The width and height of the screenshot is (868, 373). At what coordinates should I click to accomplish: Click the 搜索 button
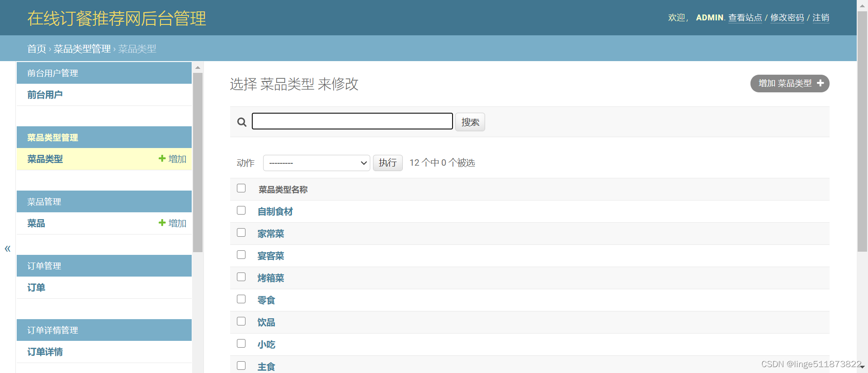pos(470,122)
